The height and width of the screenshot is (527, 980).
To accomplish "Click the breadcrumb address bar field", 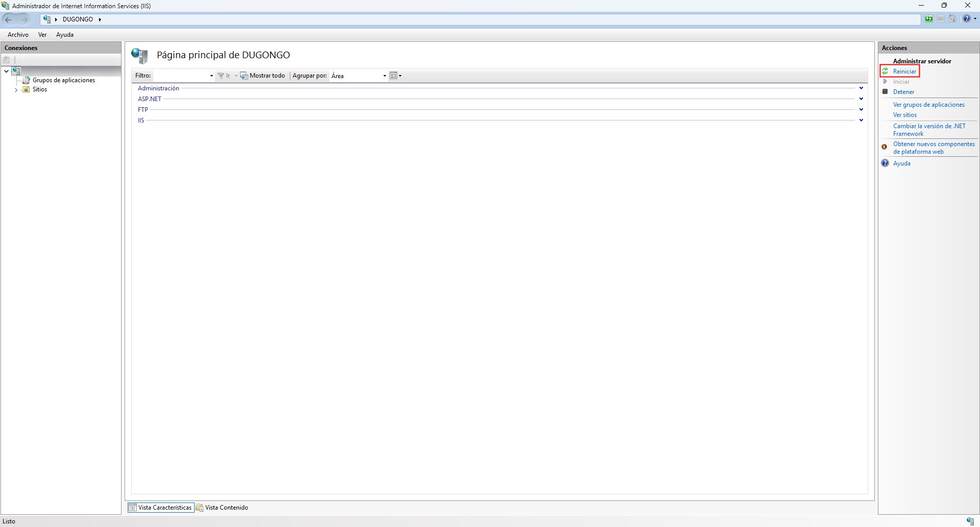I will 480,19.
